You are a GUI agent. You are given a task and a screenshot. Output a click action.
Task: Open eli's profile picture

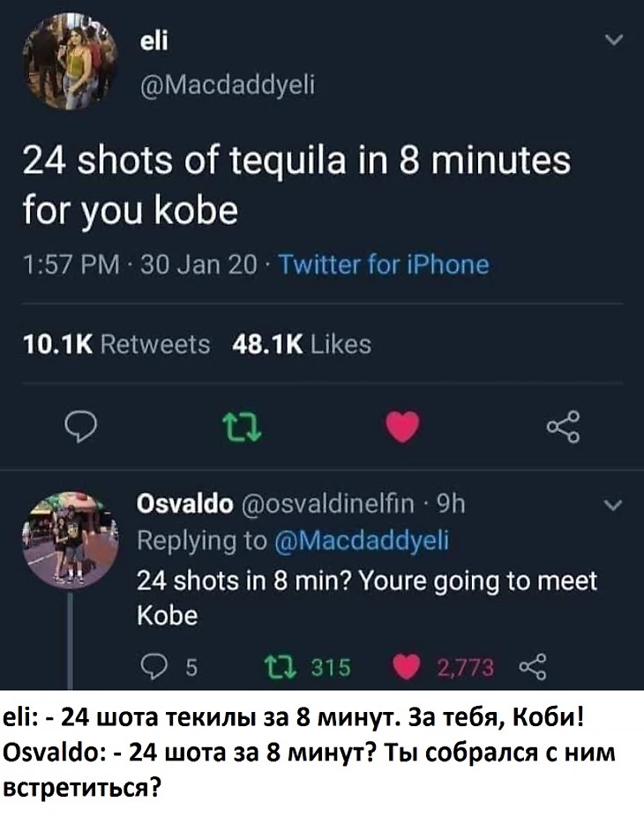pyautogui.click(x=69, y=62)
